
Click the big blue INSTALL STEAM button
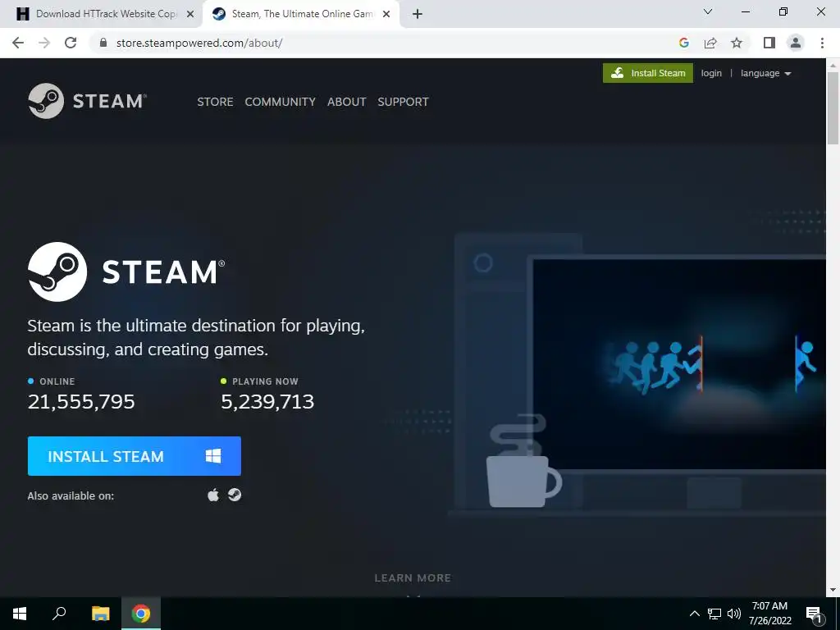[135, 456]
